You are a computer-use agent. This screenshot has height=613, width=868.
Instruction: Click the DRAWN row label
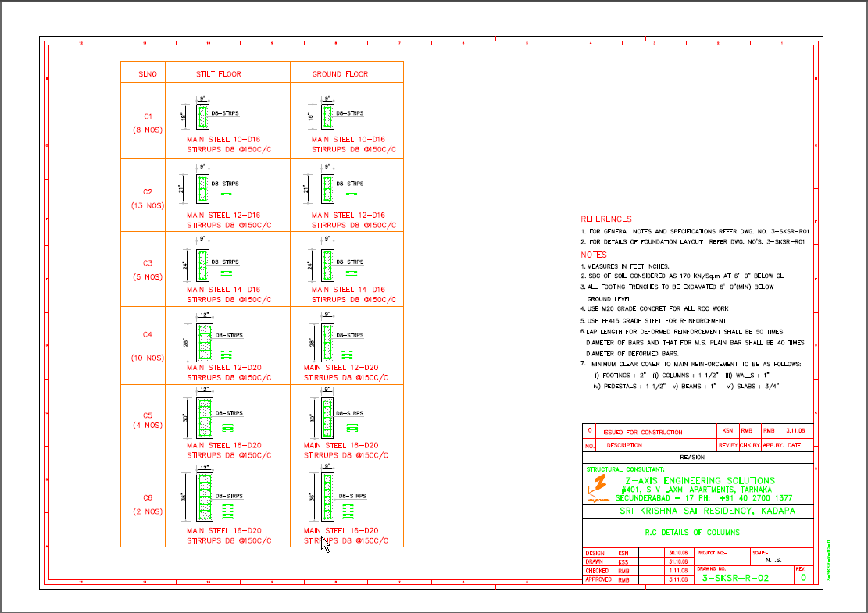point(595,562)
